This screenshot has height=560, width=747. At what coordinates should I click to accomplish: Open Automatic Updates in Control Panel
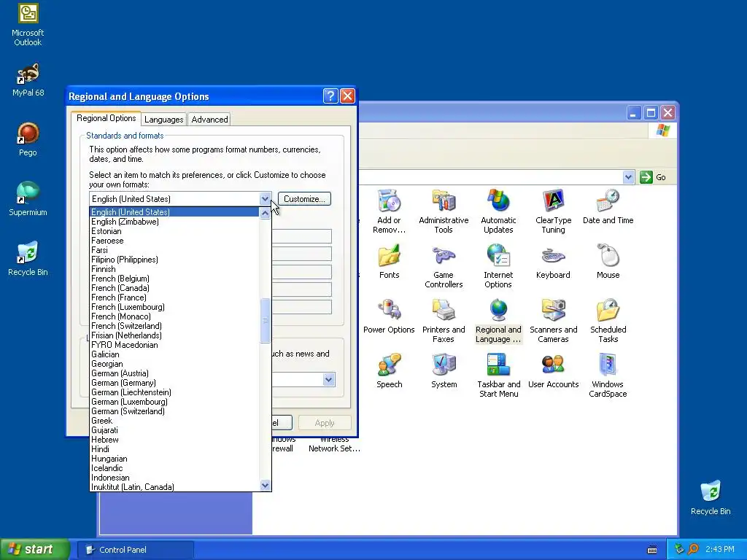(x=498, y=211)
